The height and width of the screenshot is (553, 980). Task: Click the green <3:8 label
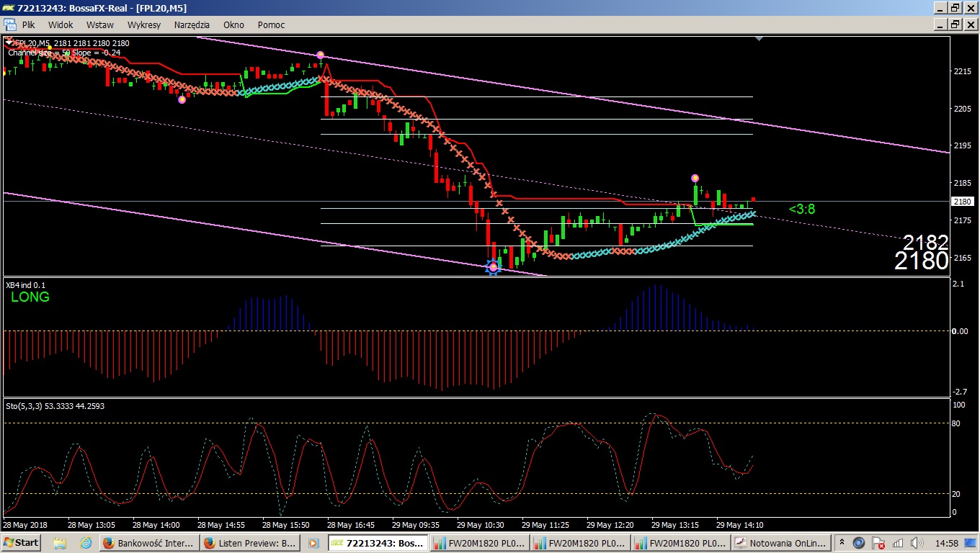pos(802,209)
